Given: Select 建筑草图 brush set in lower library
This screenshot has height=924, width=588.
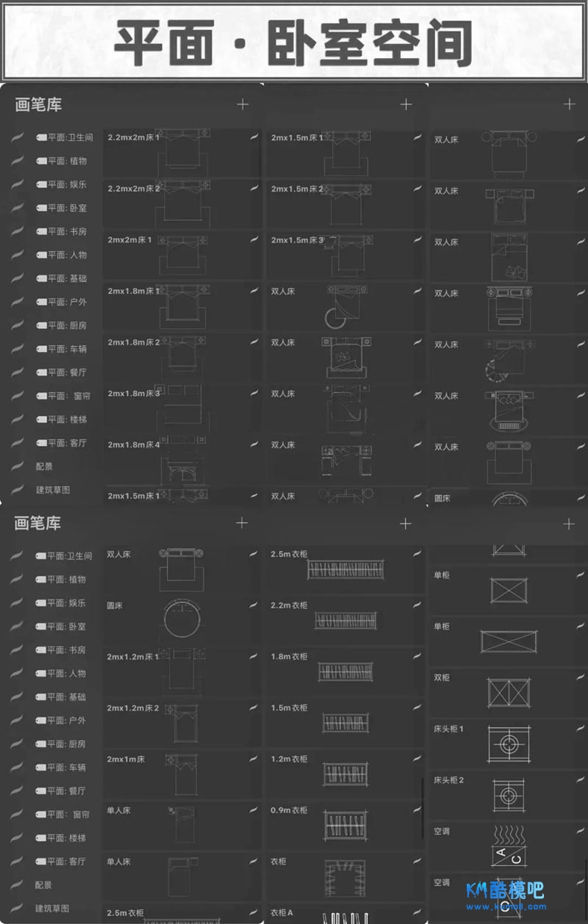Looking at the screenshot, I should click(x=53, y=908).
